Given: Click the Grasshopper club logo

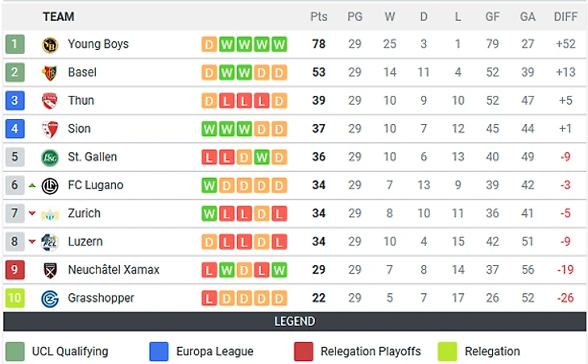Looking at the screenshot, I should pyautogui.click(x=50, y=298).
